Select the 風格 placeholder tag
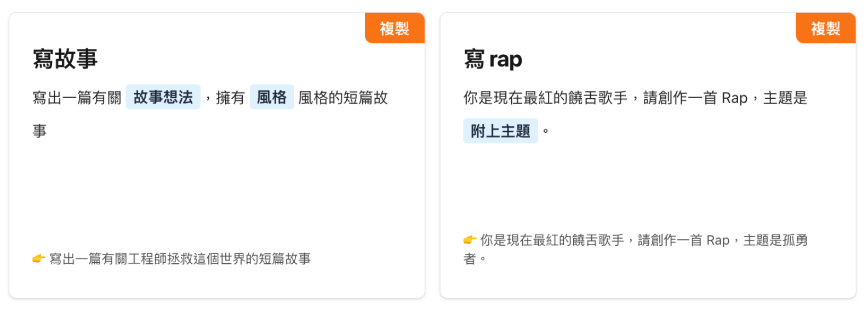868x311 pixels. (x=272, y=97)
